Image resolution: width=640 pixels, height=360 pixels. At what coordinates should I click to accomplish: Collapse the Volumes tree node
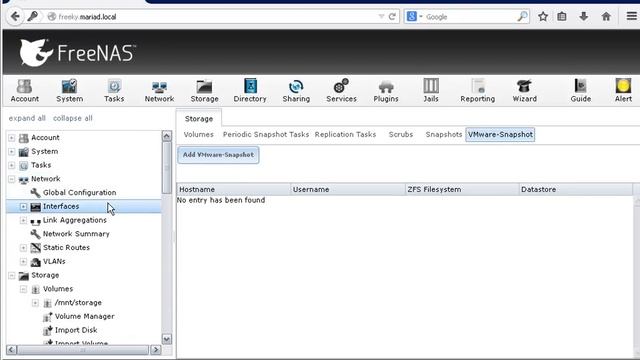[x=24, y=289]
